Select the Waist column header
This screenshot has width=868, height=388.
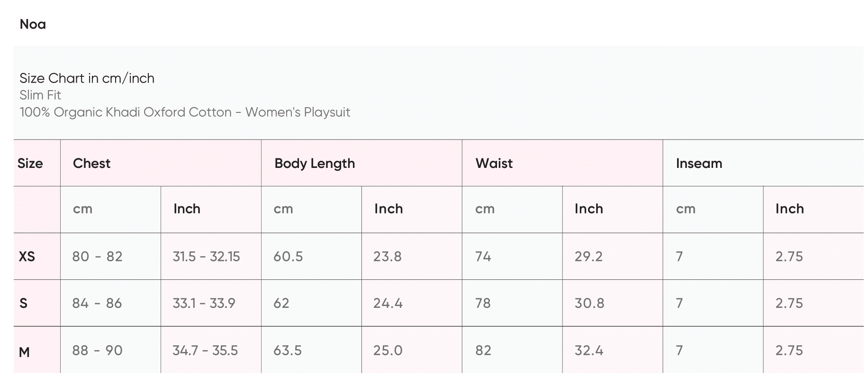coord(494,164)
